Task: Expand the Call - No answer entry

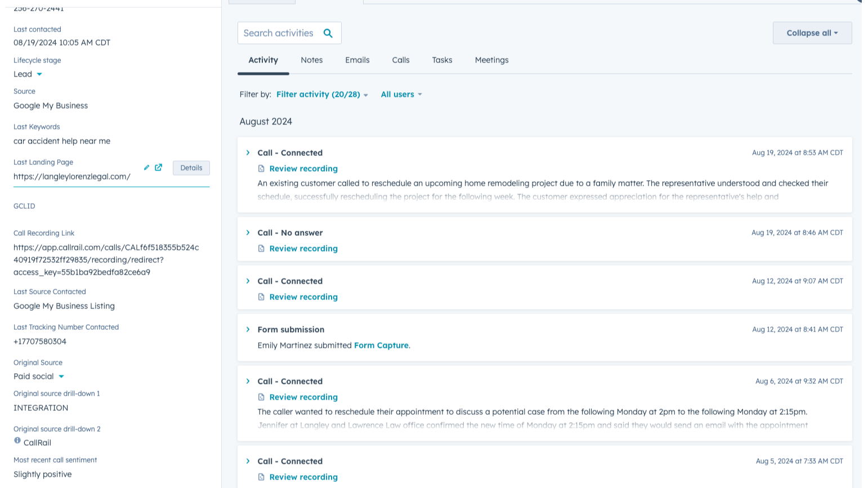Action: (x=248, y=233)
